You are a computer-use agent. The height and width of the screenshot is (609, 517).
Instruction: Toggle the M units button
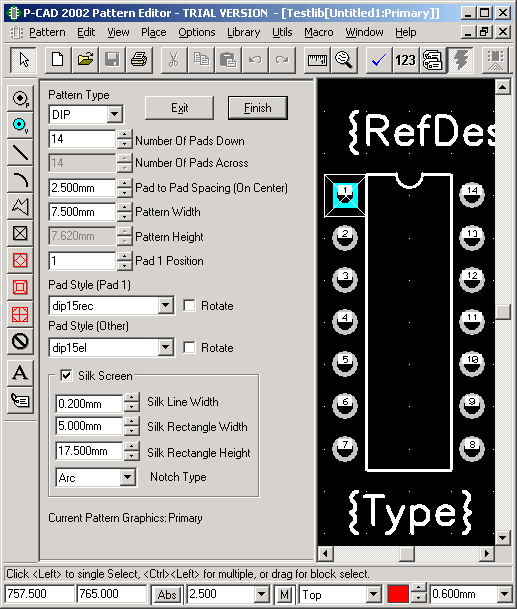(x=285, y=594)
